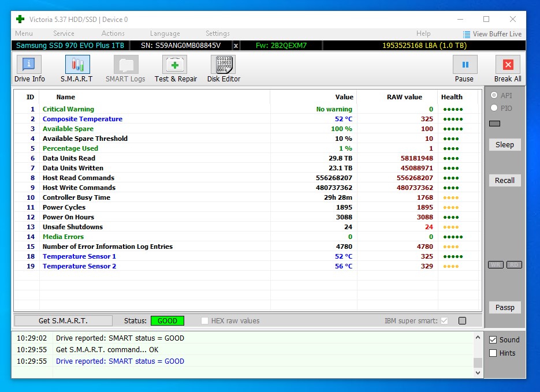Screen dimensions: 540x392
Task: Click the Fw: 2B2QEXM7 firmware label
Action: pos(281,46)
